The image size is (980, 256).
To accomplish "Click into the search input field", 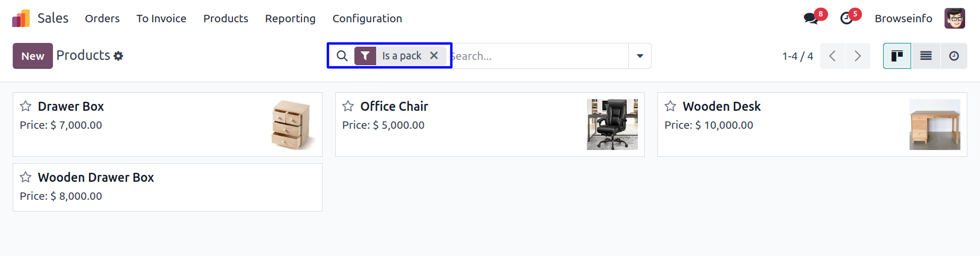I will click(x=538, y=56).
